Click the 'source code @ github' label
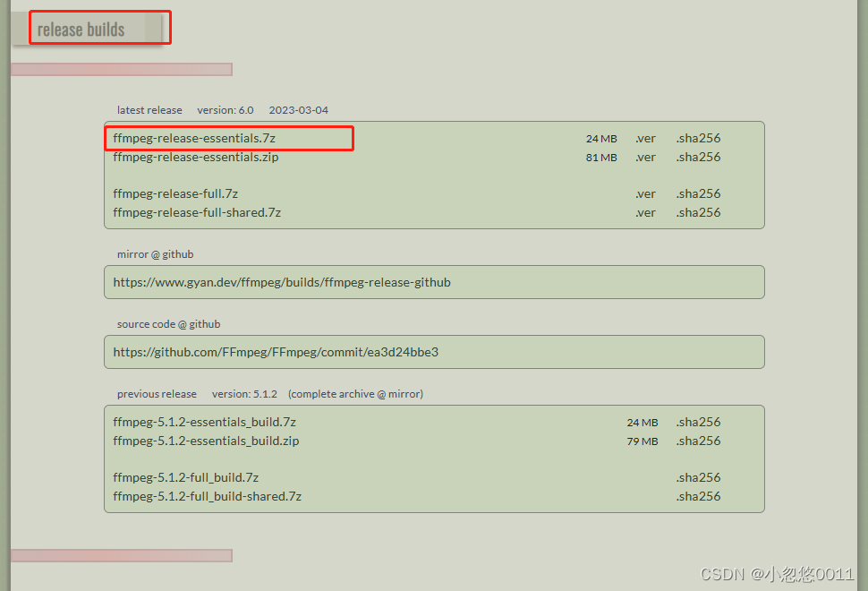 point(169,324)
